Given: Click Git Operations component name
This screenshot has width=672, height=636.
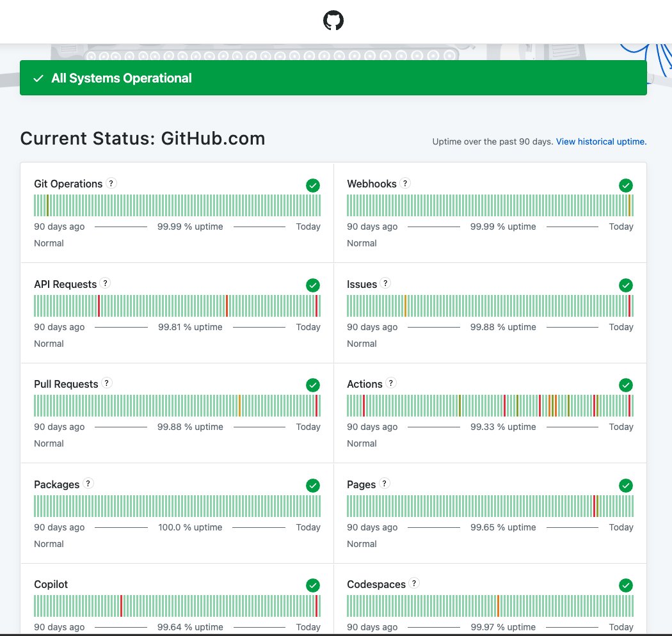Looking at the screenshot, I should click(x=68, y=184).
